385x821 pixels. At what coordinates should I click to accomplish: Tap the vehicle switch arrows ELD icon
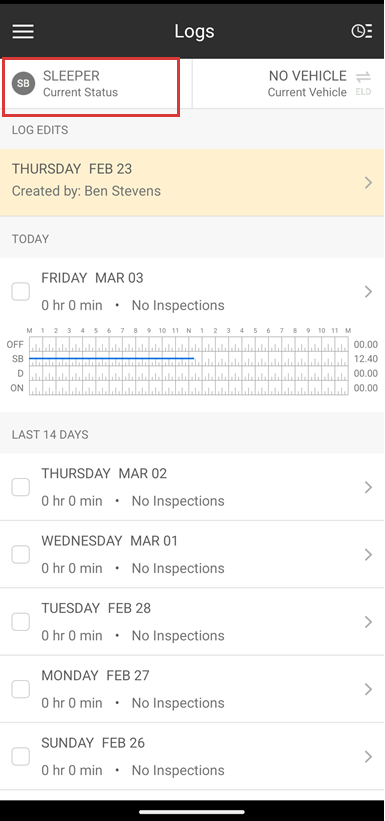pyautogui.click(x=364, y=83)
